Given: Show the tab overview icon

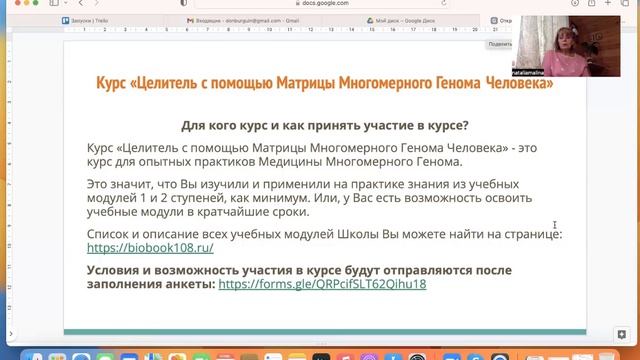Looking at the screenshot, I should tap(625, 3).
